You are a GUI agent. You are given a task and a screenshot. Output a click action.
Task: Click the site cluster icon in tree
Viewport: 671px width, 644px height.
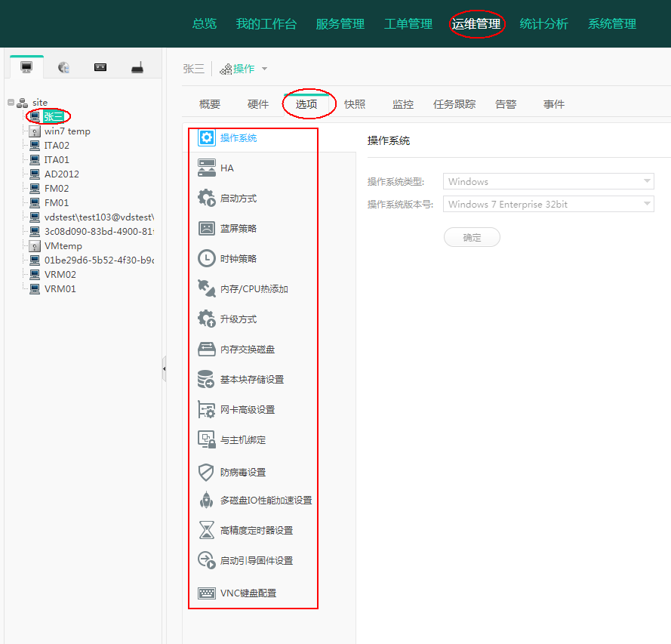22,103
